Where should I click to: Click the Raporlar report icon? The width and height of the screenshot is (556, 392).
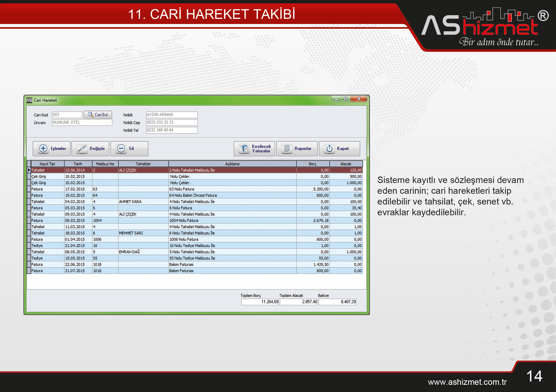287,148
